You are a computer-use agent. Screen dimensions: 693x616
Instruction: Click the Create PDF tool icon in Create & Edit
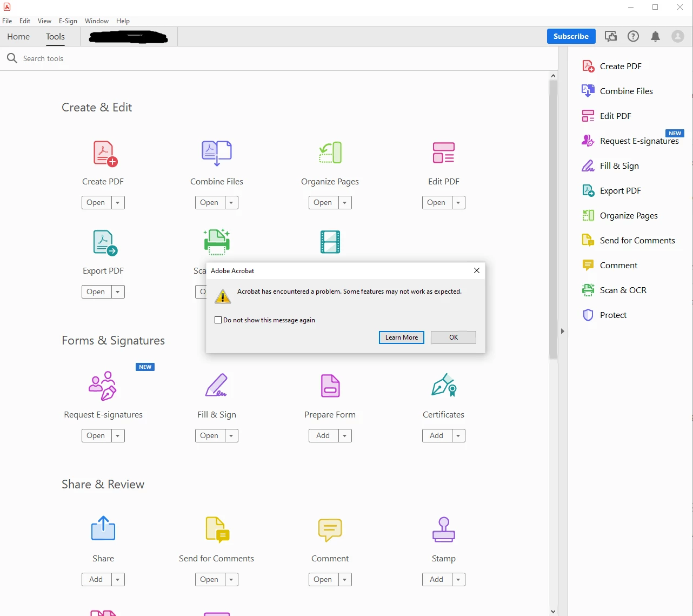click(105, 154)
